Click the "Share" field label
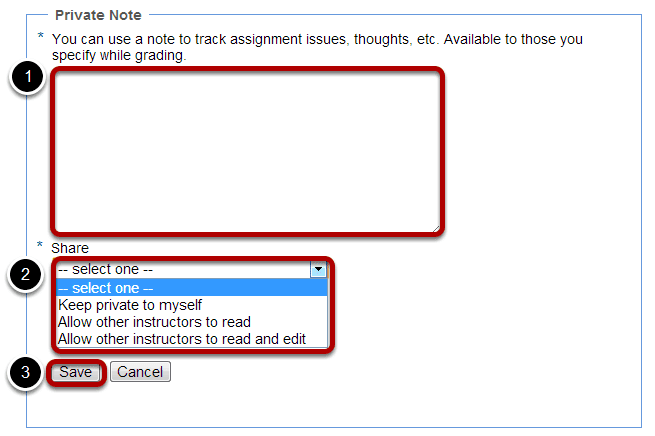The width and height of the screenshot is (655, 436). [x=70, y=248]
